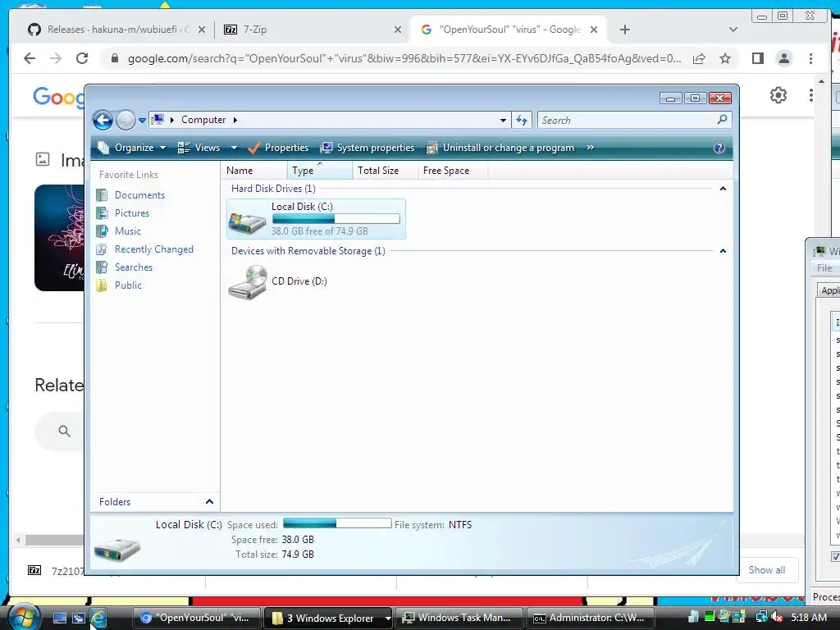840x630 pixels.
Task: Open the Organize menu
Action: [132, 148]
